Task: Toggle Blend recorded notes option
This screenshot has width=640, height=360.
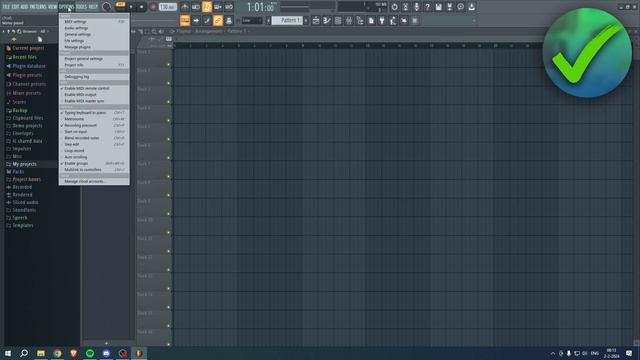Action: click(94, 138)
